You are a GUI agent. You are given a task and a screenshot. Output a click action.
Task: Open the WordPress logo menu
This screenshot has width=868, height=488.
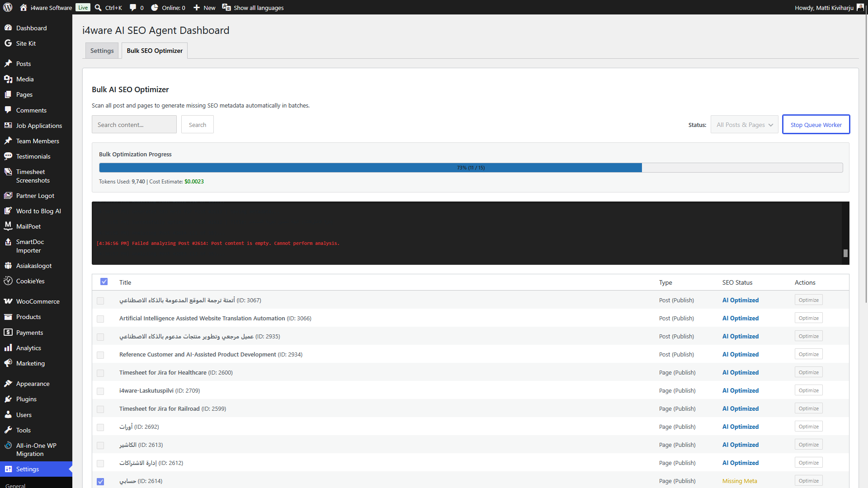click(x=8, y=7)
